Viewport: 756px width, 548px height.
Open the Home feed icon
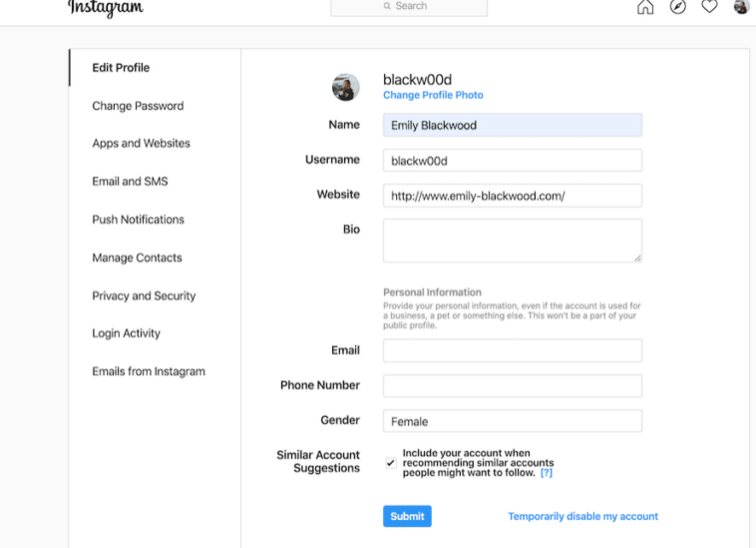pos(645,7)
